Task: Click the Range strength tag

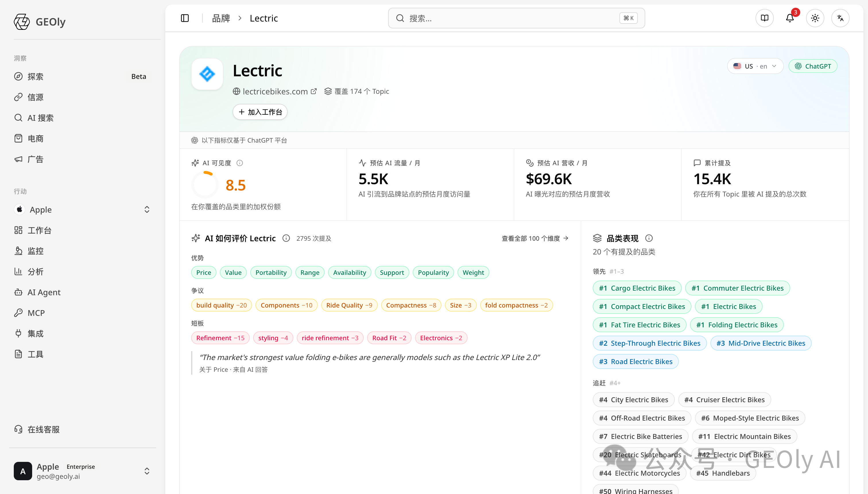Action: point(310,273)
